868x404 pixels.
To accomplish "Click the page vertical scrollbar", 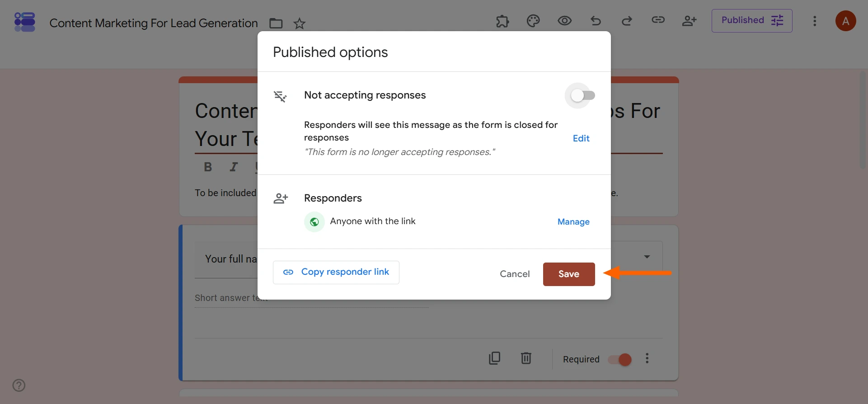I will pyautogui.click(x=863, y=120).
